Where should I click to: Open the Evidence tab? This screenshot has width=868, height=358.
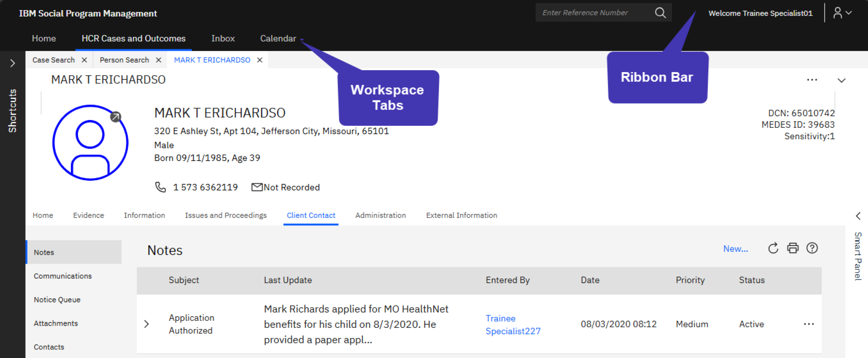(89, 215)
